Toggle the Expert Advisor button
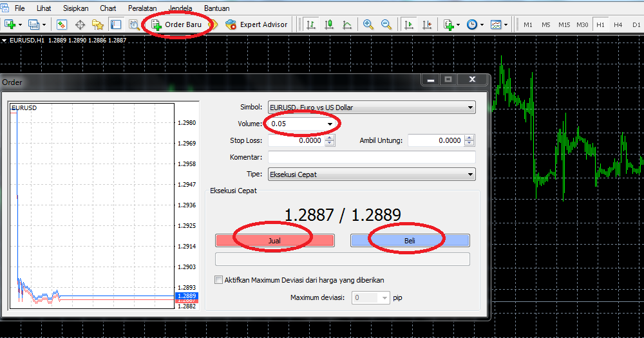Viewport: 644px width, 338px height. pos(256,24)
